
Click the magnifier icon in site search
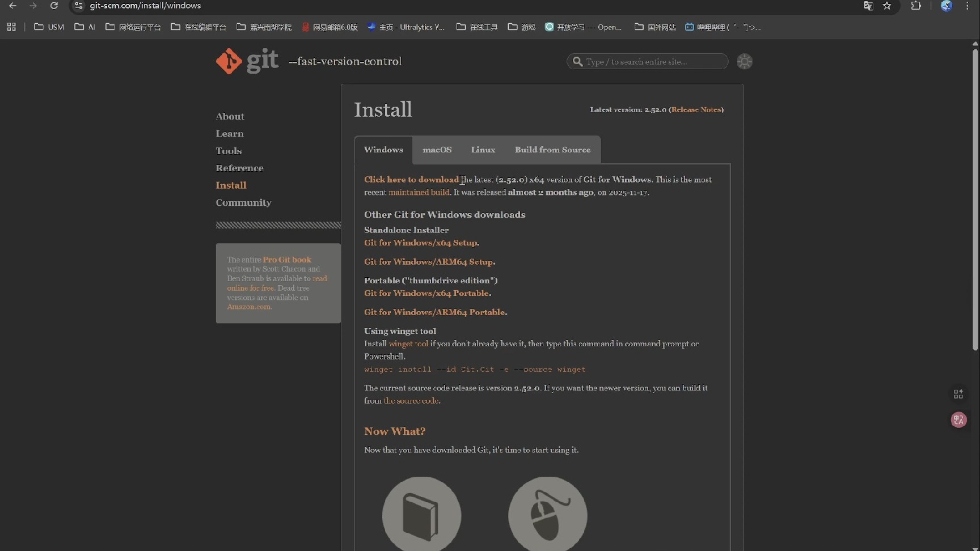(577, 61)
